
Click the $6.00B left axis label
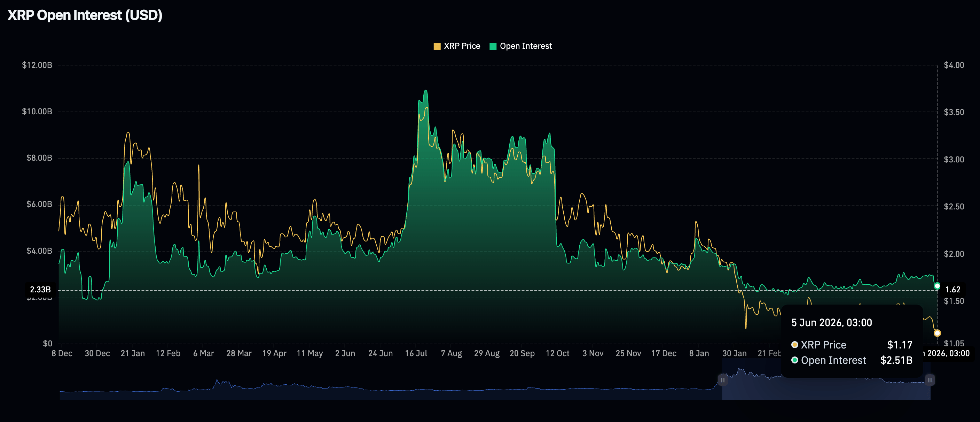(x=39, y=205)
